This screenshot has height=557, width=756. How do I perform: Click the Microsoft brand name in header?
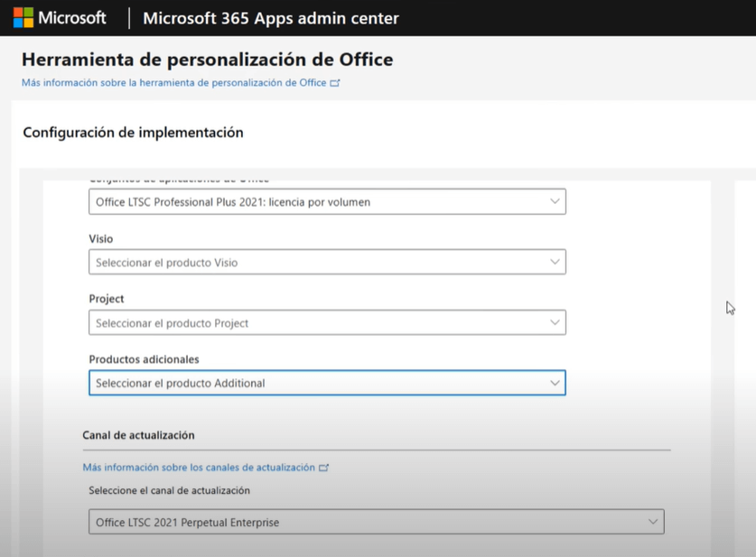[x=72, y=18]
